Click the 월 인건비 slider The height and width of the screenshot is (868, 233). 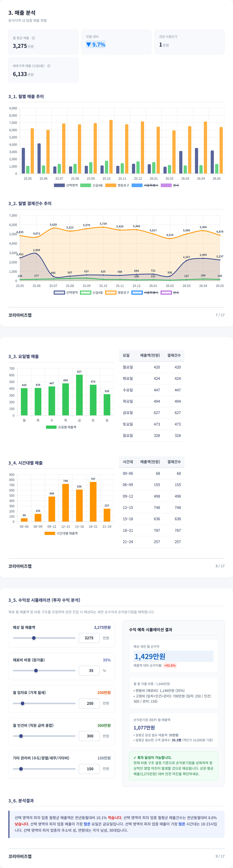(x=44, y=736)
